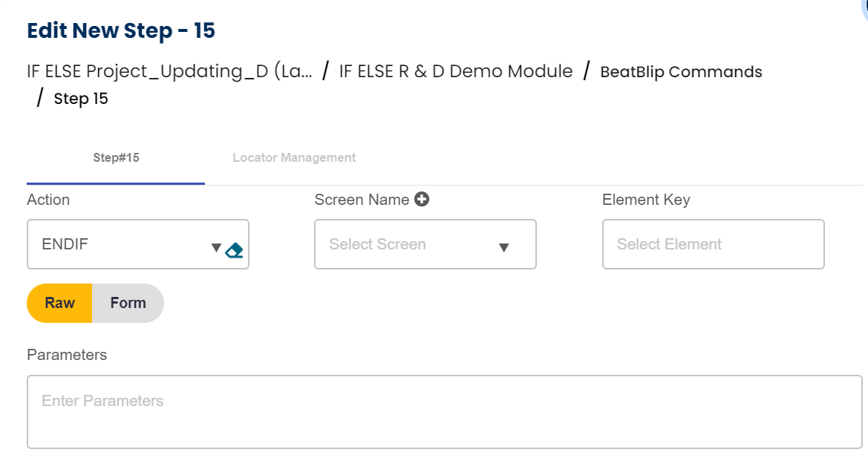
Task: Click the Parameters label
Action: coord(67,355)
